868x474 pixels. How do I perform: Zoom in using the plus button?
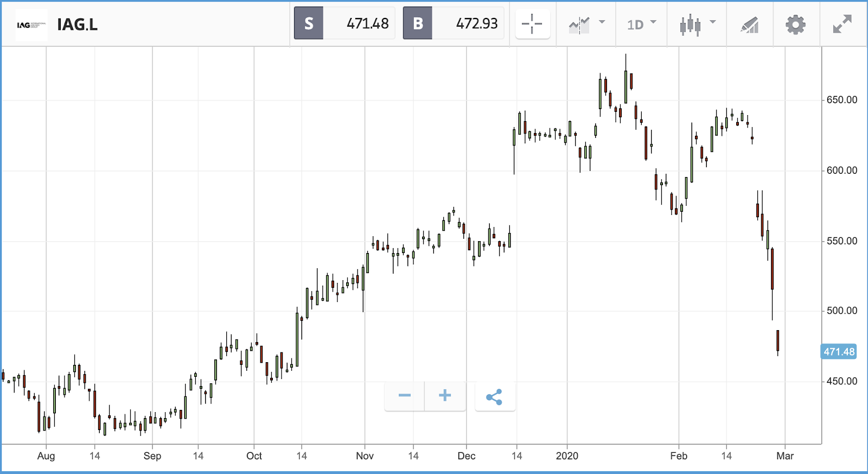tap(445, 395)
